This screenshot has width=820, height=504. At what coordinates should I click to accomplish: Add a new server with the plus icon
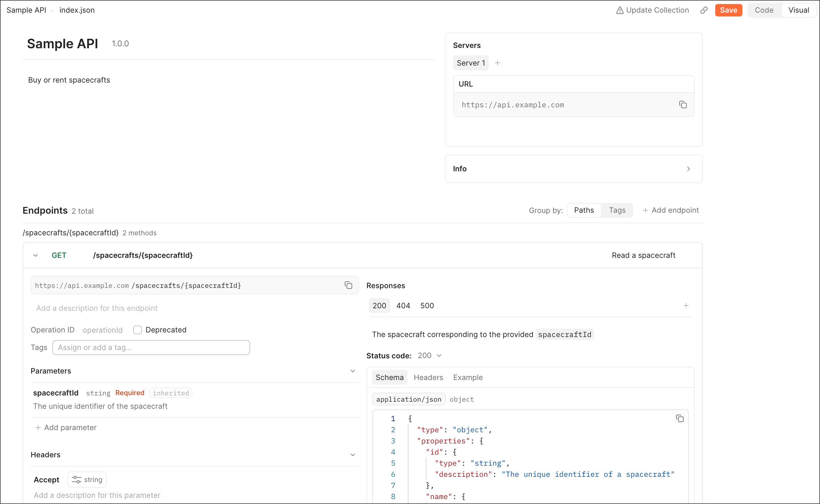coord(497,63)
